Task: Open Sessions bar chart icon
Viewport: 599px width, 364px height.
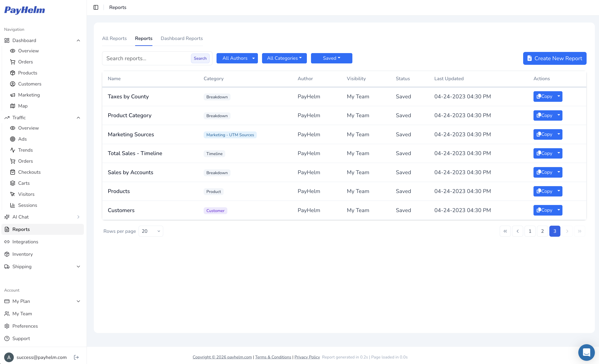Action: pos(13,205)
